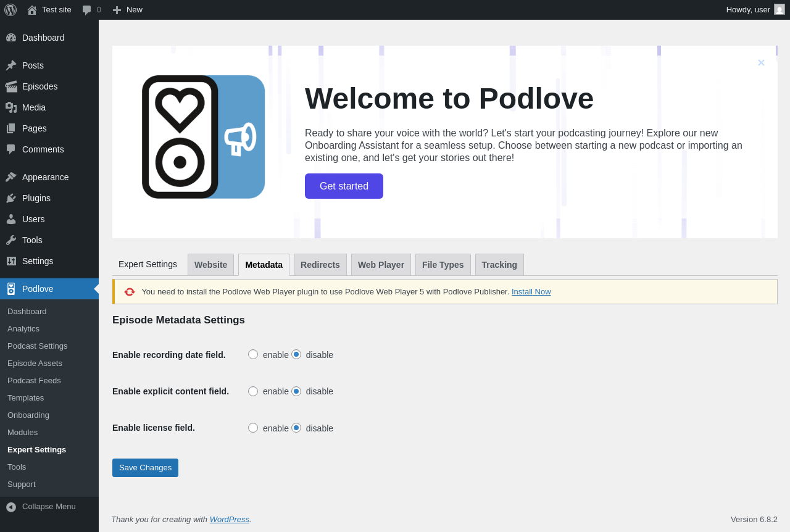This screenshot has height=532, width=790.
Task: Click the Settings sliders icon
Action: pos(11,261)
